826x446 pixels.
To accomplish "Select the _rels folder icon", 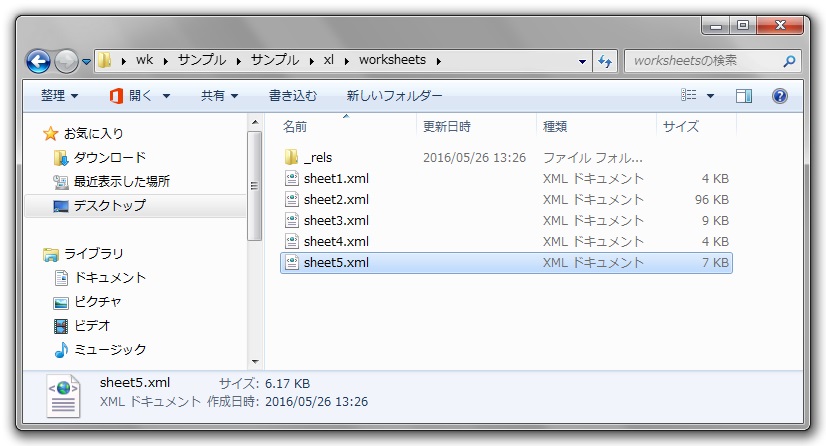I will pos(291,157).
